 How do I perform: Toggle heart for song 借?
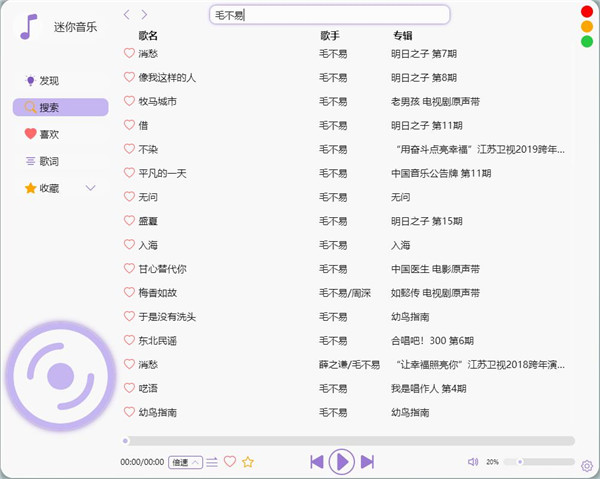pos(129,125)
